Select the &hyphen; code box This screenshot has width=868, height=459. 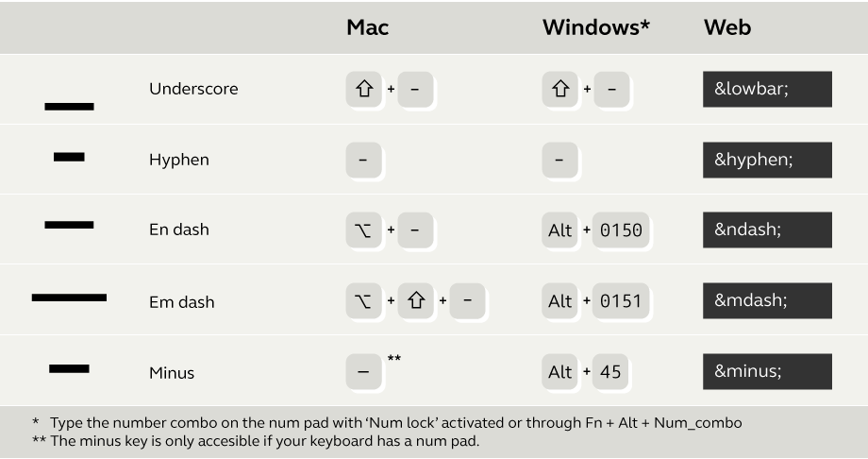pos(767,160)
